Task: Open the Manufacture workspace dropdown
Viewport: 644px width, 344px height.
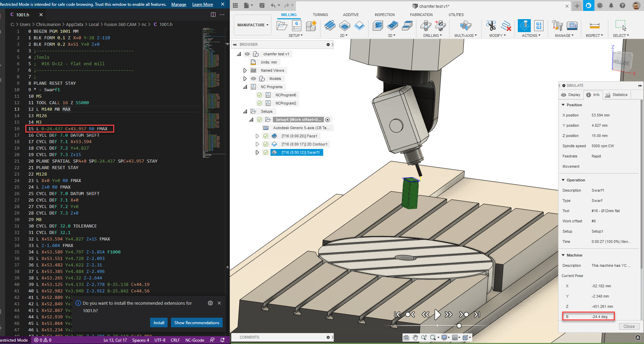Action: (x=252, y=25)
